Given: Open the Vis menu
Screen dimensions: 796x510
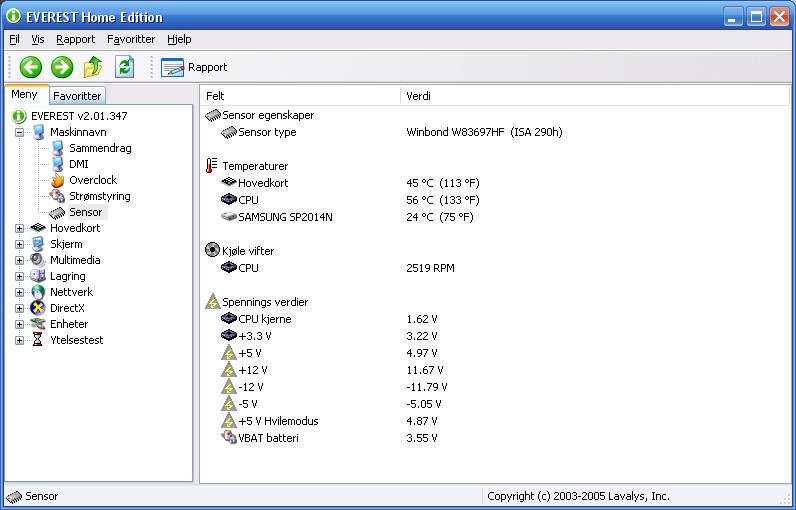Looking at the screenshot, I should pyautogui.click(x=38, y=39).
